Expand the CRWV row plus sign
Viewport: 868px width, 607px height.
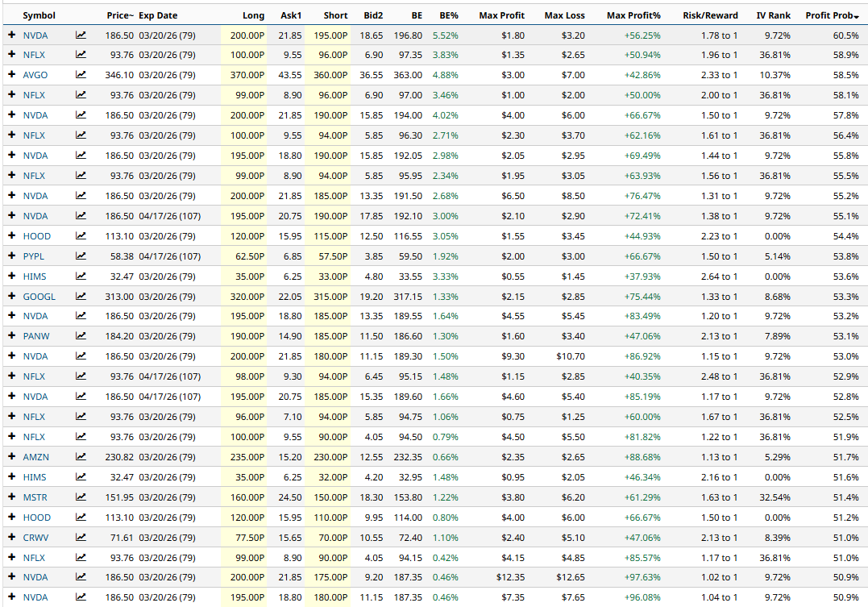tap(11, 538)
